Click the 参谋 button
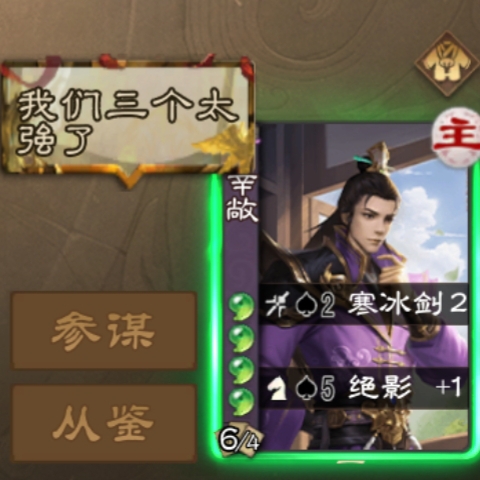 104,330
